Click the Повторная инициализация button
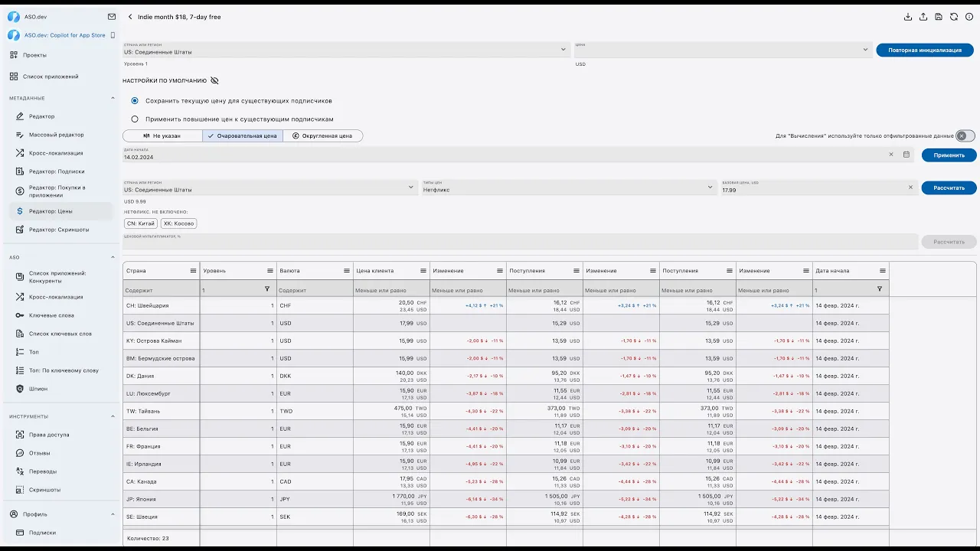 tap(925, 50)
